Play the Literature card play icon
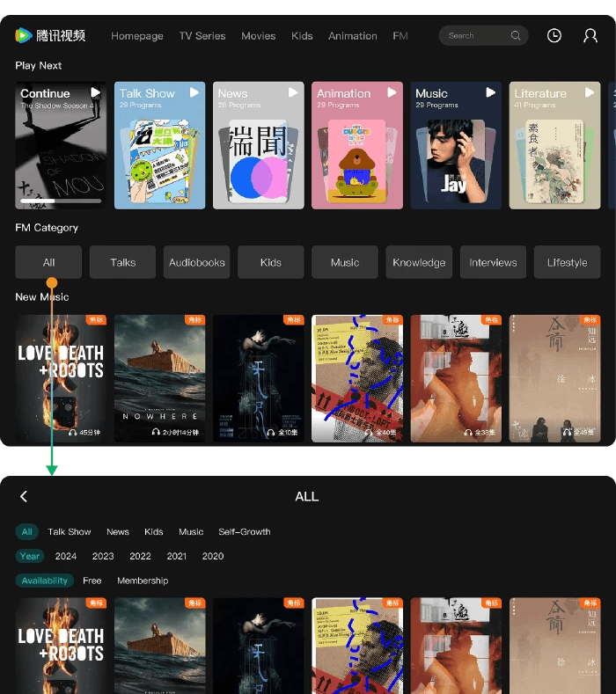616x694 pixels. (x=589, y=92)
